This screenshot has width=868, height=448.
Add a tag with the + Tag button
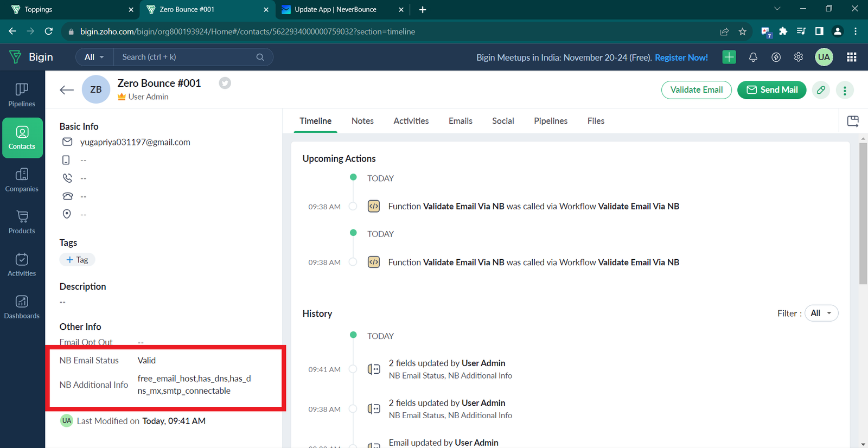(77, 260)
